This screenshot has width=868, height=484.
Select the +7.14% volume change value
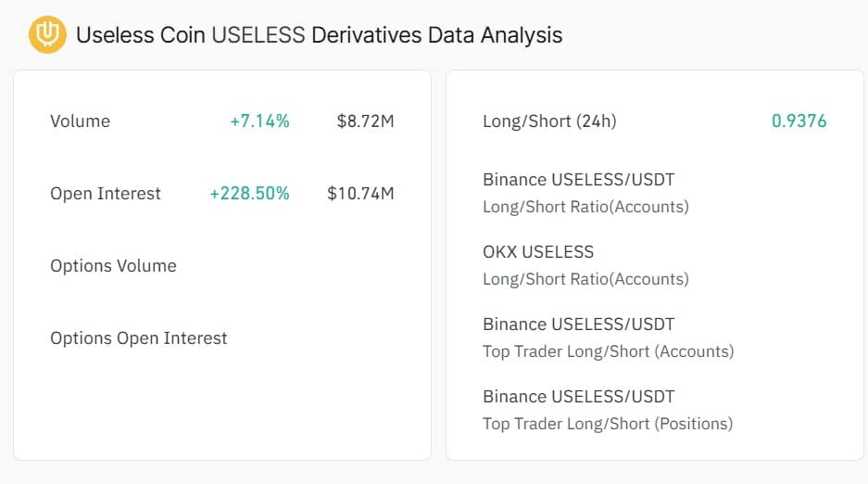pyautogui.click(x=259, y=121)
